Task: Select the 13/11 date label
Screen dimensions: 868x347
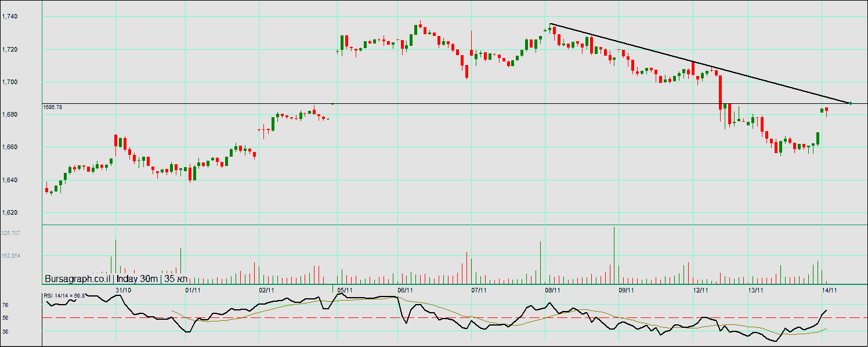Action: point(755,289)
